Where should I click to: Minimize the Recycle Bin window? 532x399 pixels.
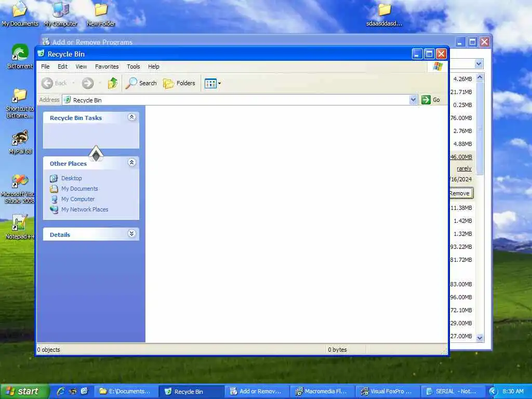[x=417, y=54]
